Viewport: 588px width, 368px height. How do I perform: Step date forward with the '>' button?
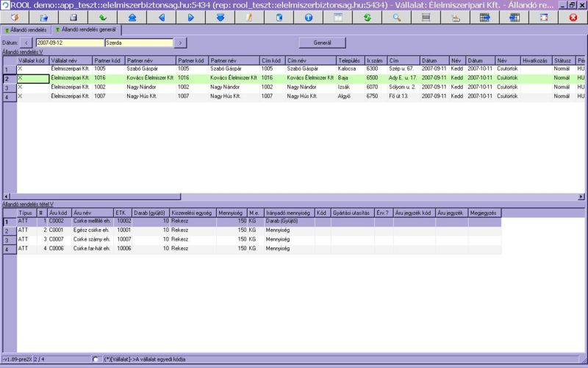click(182, 43)
